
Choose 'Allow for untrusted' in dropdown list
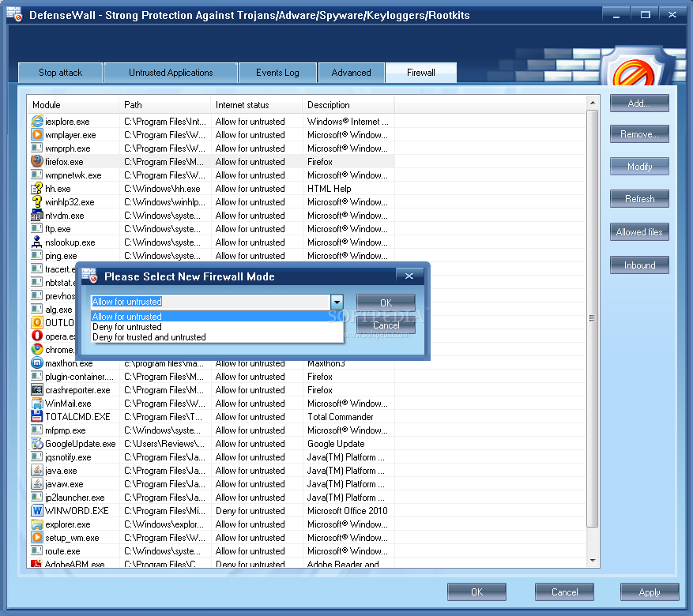tap(217, 316)
